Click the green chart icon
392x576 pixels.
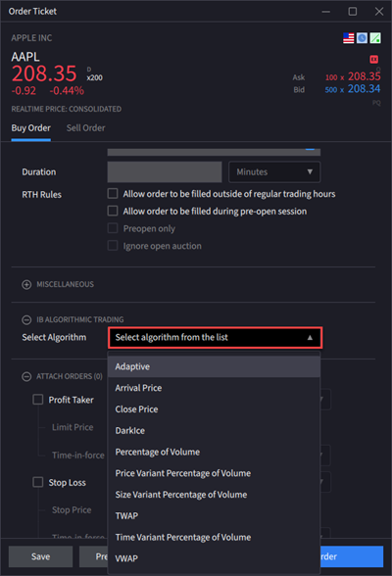[x=375, y=38]
